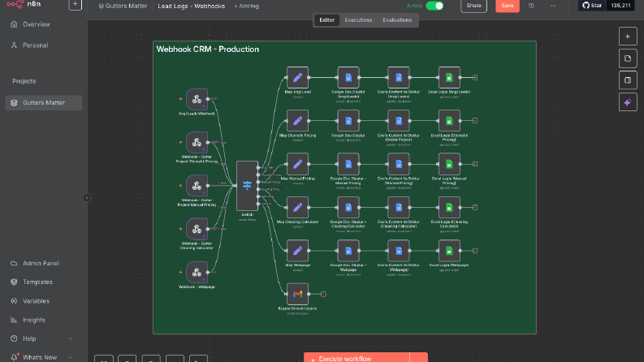Viewport: 644px width, 362px height.
Task: Select Excel Logla (Manual Pricing) node
Action: pyautogui.click(x=449, y=164)
